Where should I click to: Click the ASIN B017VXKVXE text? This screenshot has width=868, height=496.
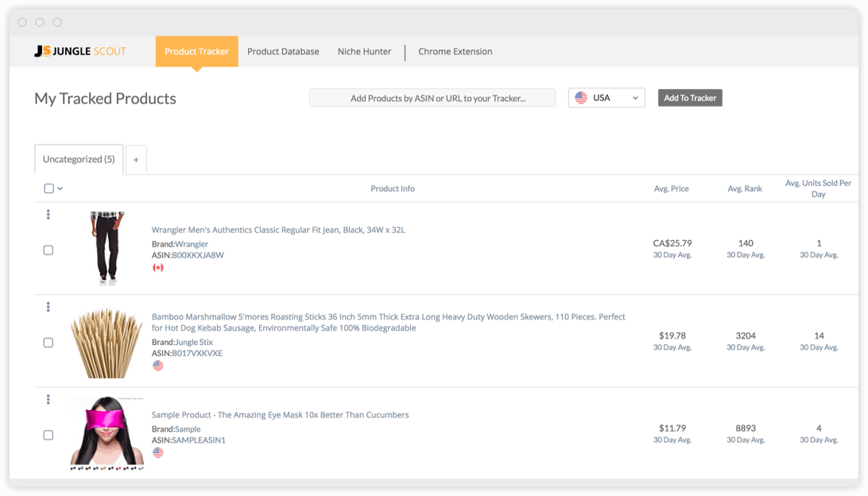[x=187, y=353]
